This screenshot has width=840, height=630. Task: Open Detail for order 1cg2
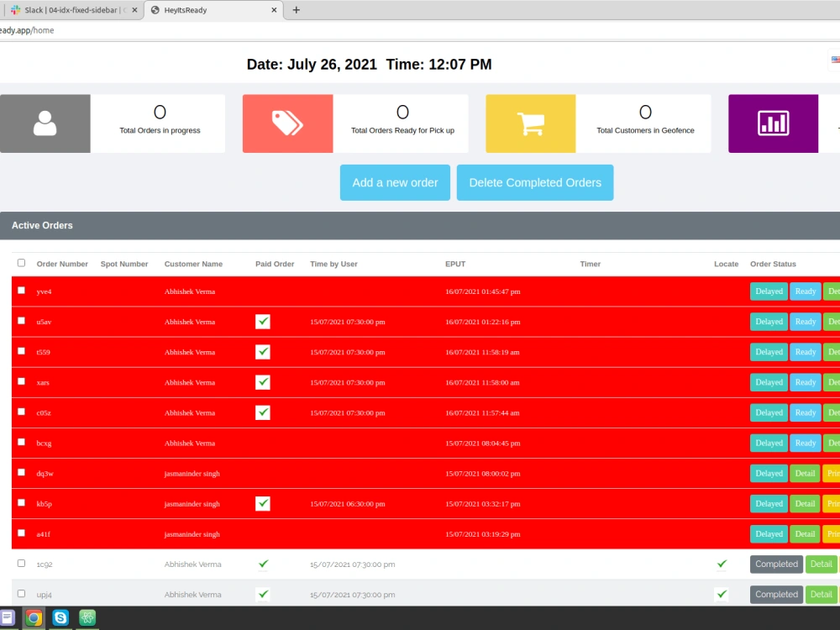822,564
